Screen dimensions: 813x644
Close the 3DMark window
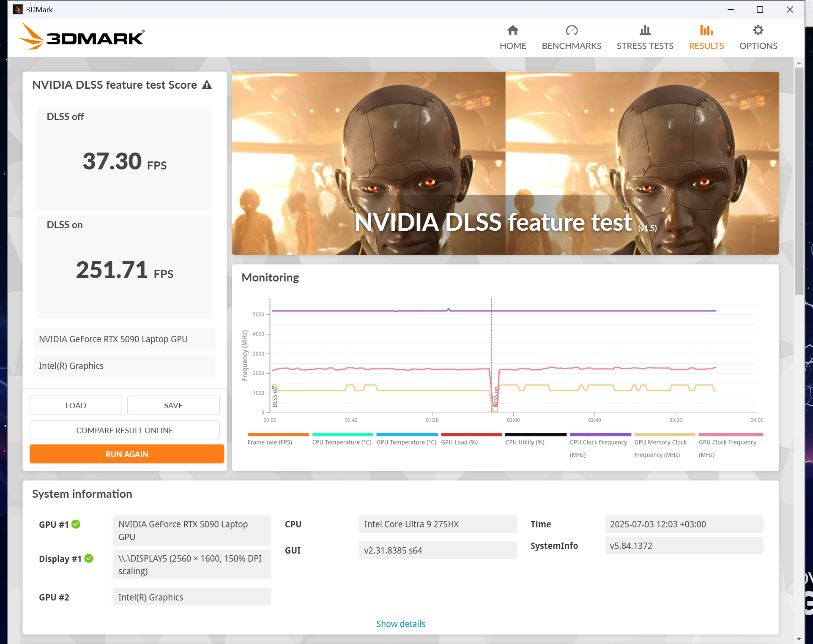[x=789, y=9]
